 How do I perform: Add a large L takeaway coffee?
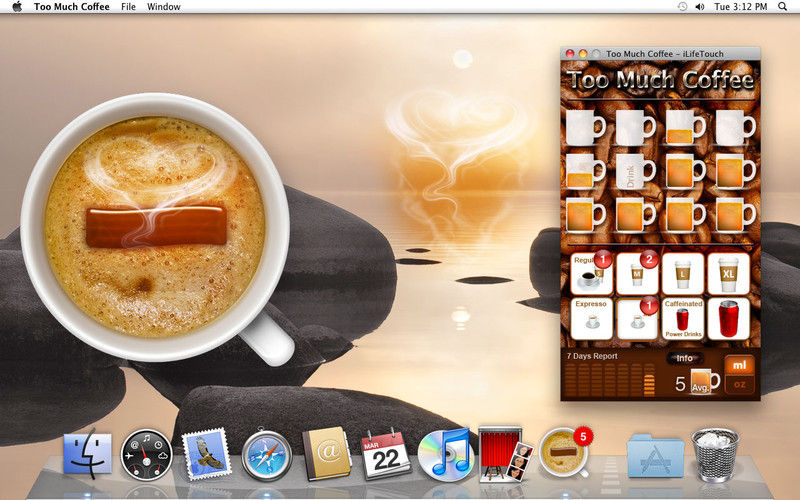pos(683,274)
